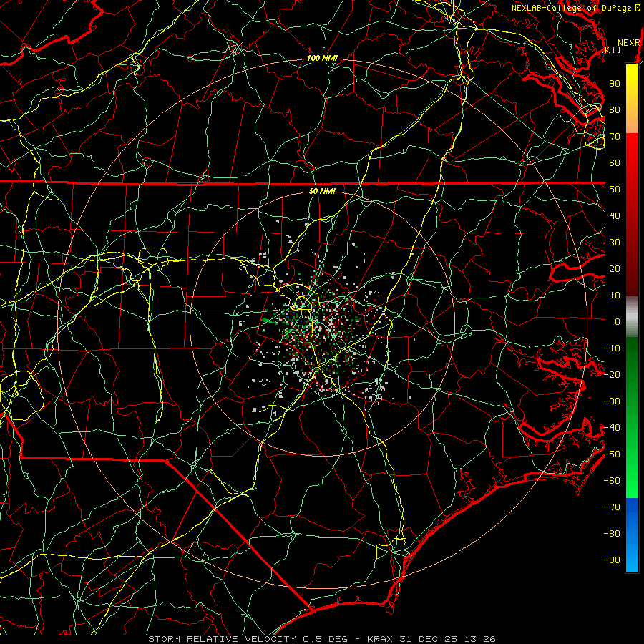644x644 pixels.
Task: Click the positive "20" scale label
Action: point(615,269)
